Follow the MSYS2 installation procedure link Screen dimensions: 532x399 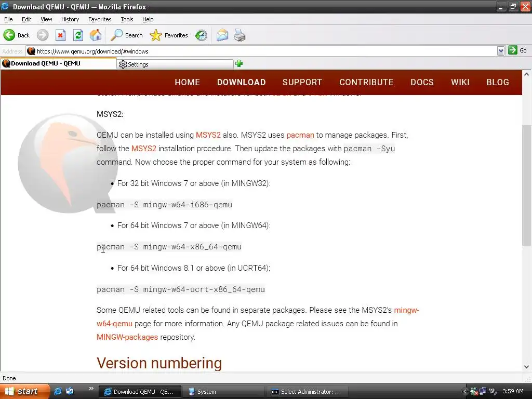coord(144,149)
